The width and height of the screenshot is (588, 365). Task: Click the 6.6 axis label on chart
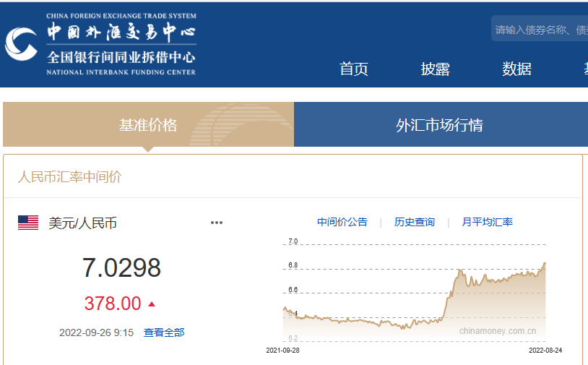[293, 290]
